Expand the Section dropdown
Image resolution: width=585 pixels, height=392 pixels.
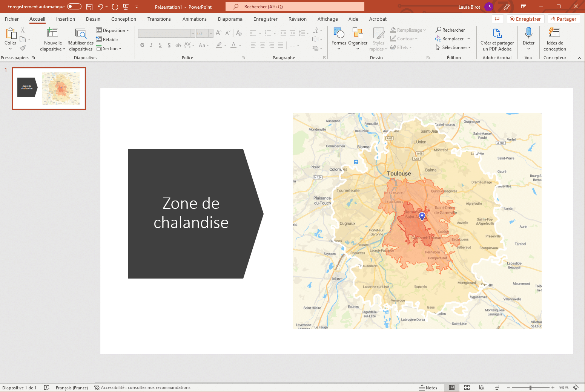[x=109, y=48]
